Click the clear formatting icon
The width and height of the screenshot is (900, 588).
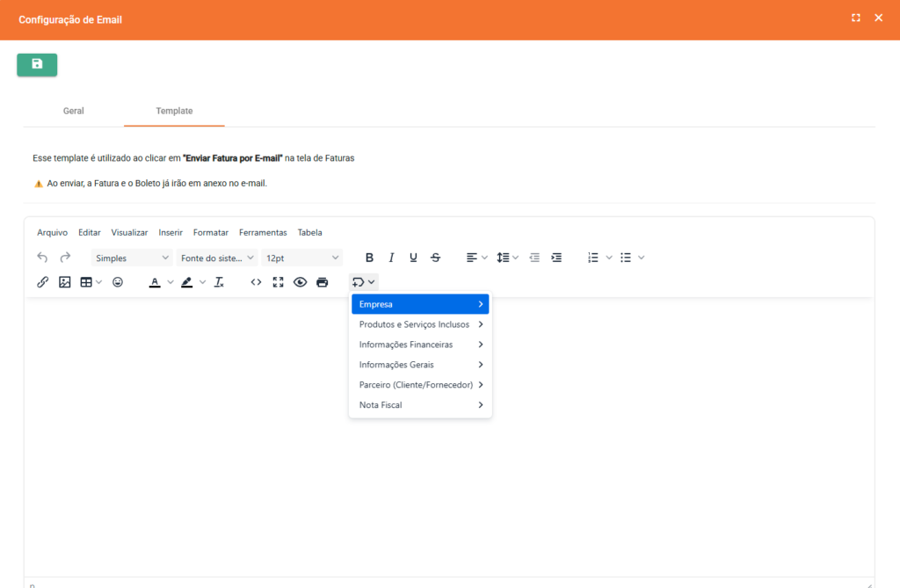(x=220, y=282)
